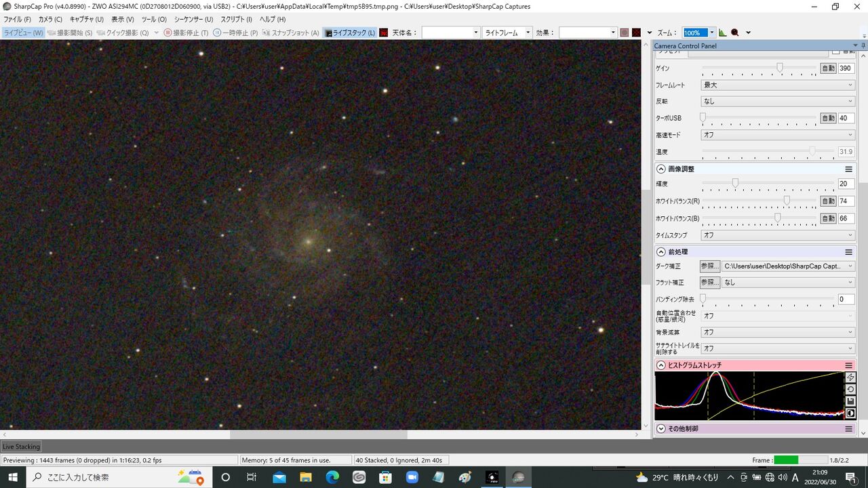
Task: Open the 高速モード dropdown
Action: tap(778, 135)
